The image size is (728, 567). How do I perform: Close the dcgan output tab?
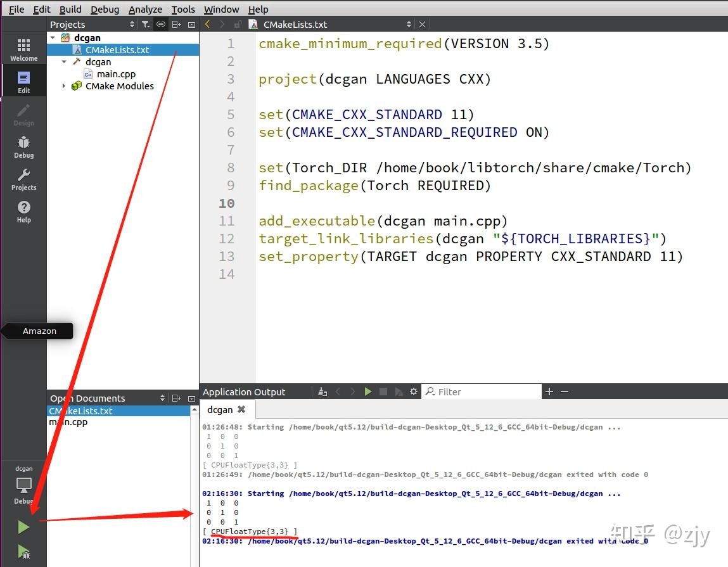point(241,409)
